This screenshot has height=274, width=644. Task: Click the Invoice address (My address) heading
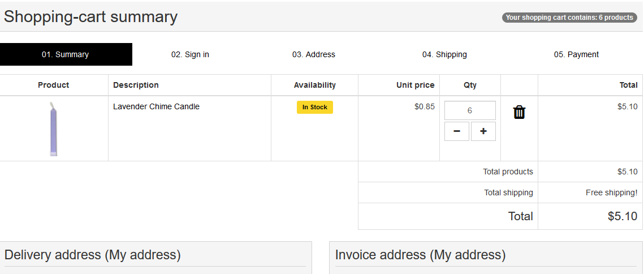[x=420, y=255]
